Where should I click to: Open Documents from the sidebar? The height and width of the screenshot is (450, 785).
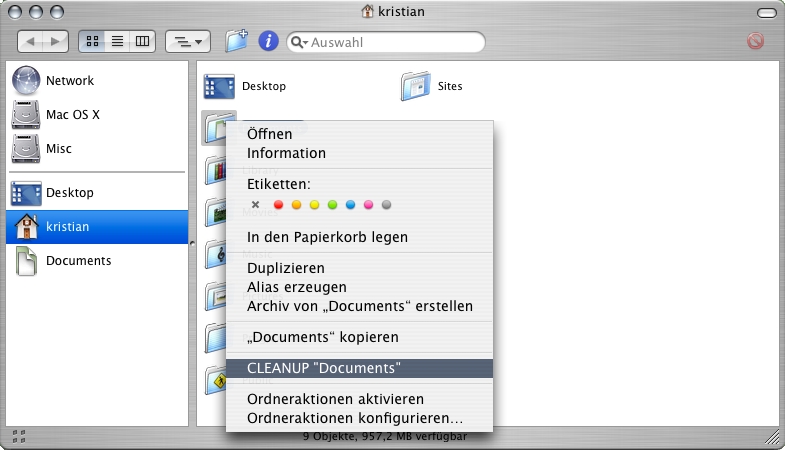click(x=97, y=261)
